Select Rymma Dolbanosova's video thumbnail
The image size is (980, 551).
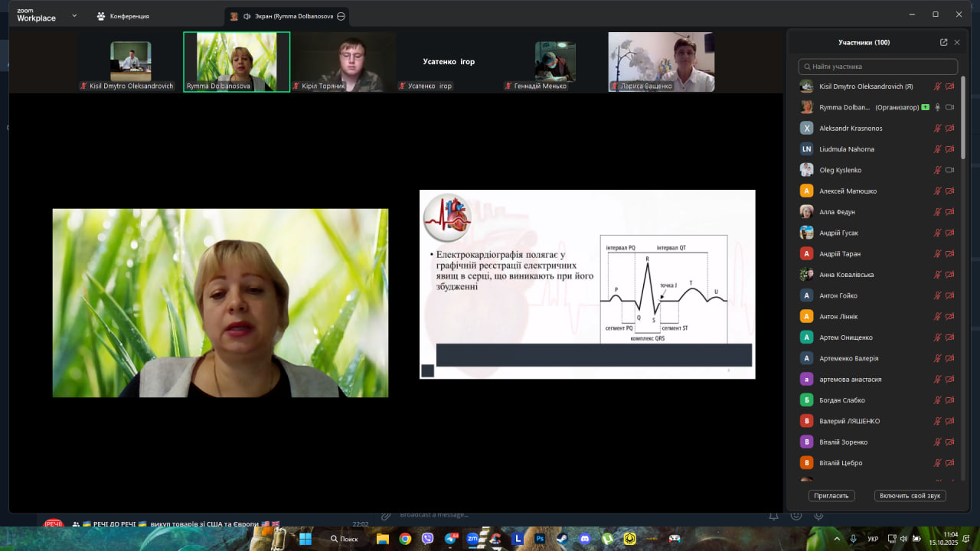pyautogui.click(x=236, y=61)
